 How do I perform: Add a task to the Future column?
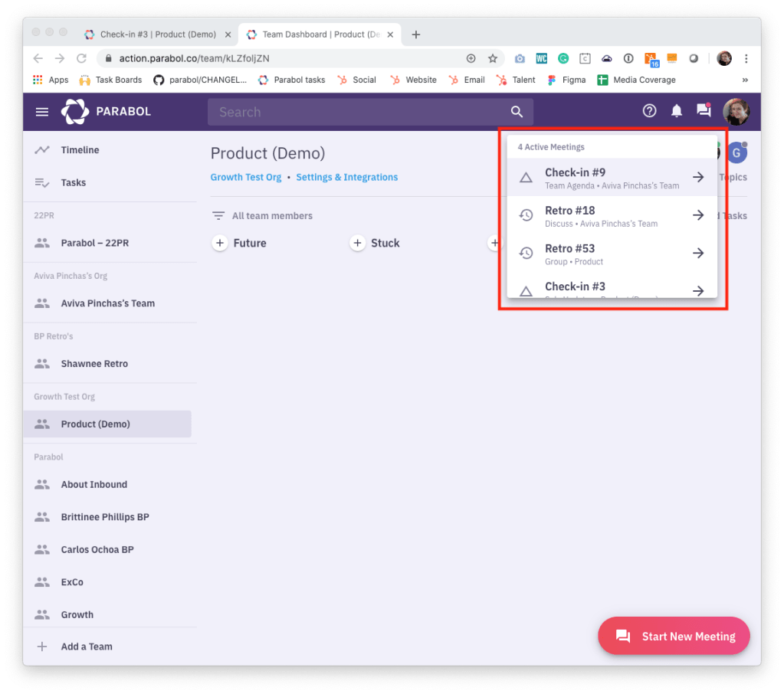click(219, 243)
